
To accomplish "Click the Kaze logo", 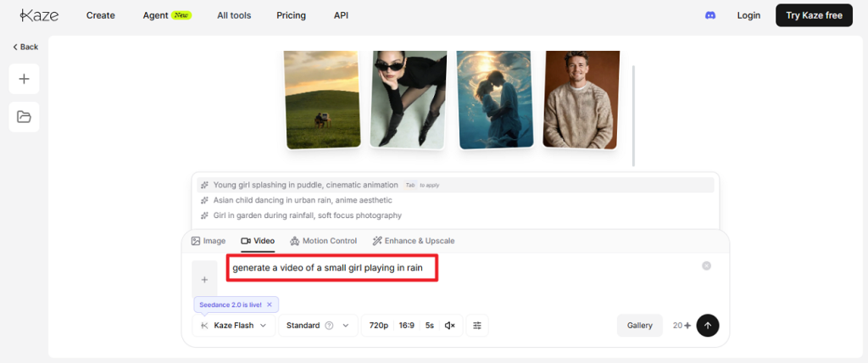I will (x=39, y=15).
